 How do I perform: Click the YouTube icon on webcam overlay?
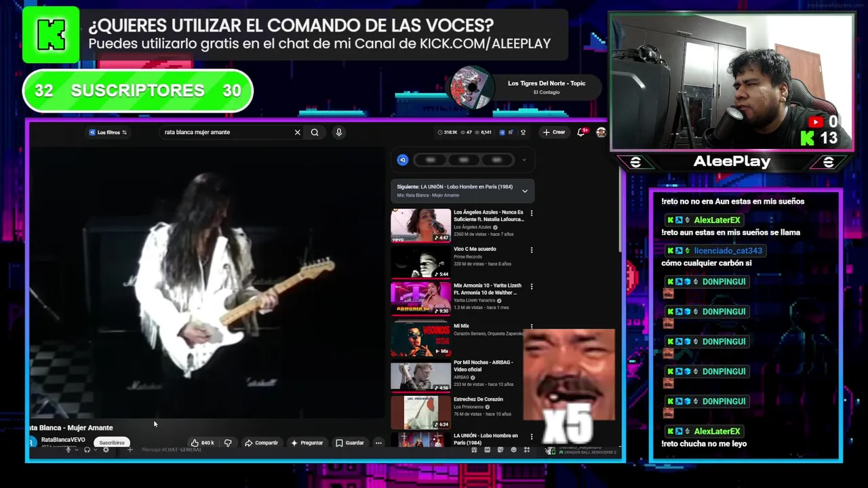pyautogui.click(x=816, y=122)
